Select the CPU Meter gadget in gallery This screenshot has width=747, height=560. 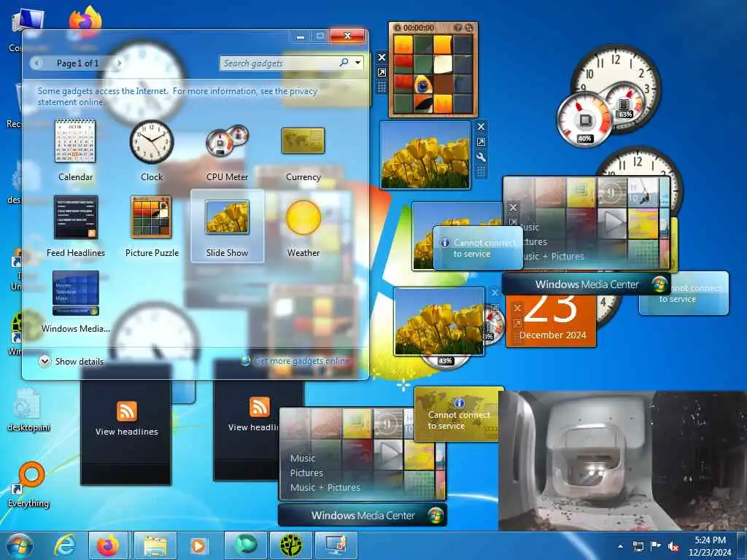tap(228, 150)
